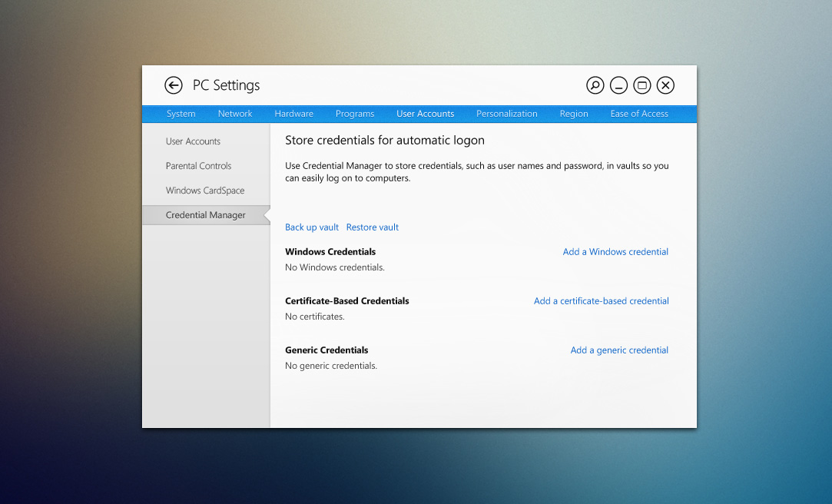Select the User Accounts tab
This screenshot has width=832, height=504.
tap(425, 113)
